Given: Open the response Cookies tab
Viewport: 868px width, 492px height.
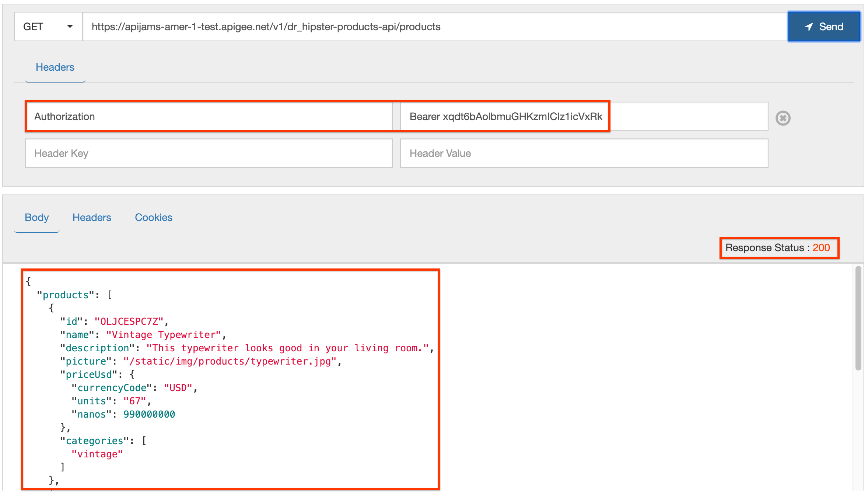Looking at the screenshot, I should point(153,217).
